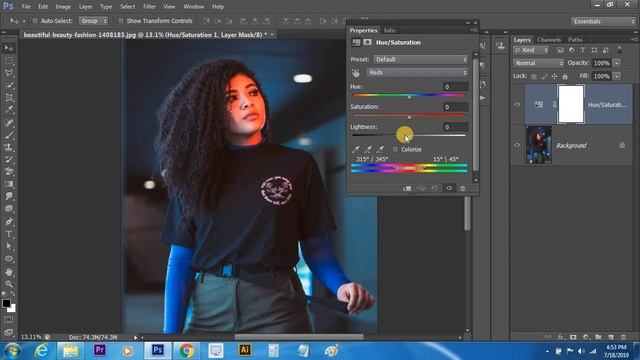Viewport: 640px width, 360px height.
Task: Open Google Chrome from the taskbar
Action: [187, 350]
